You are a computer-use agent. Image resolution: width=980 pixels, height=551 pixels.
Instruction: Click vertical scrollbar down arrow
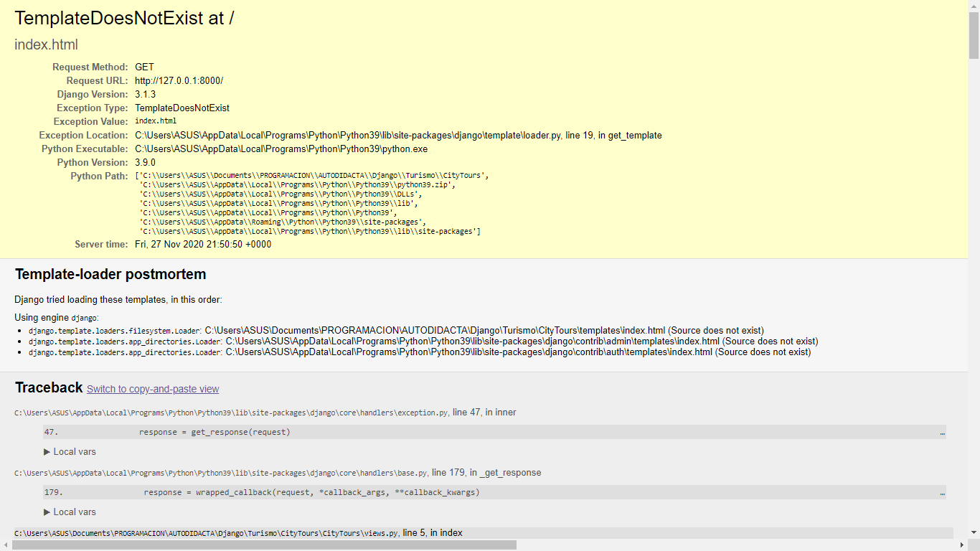tap(974, 532)
